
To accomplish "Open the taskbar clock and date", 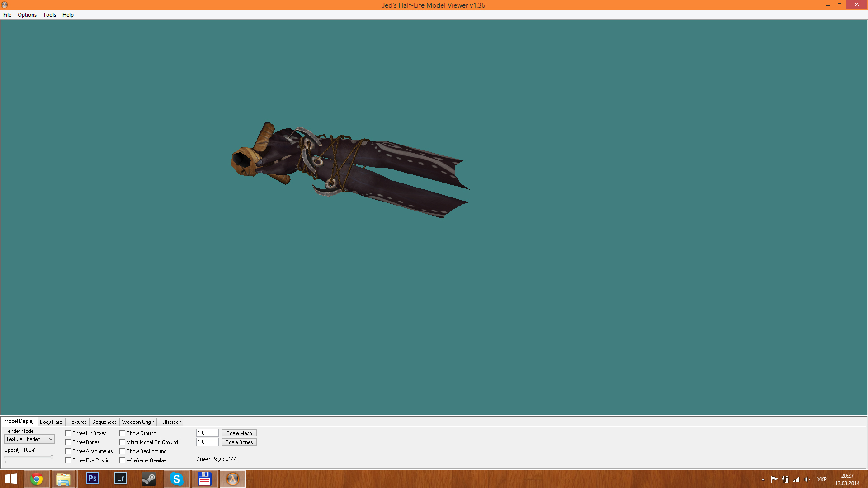I will click(847, 479).
